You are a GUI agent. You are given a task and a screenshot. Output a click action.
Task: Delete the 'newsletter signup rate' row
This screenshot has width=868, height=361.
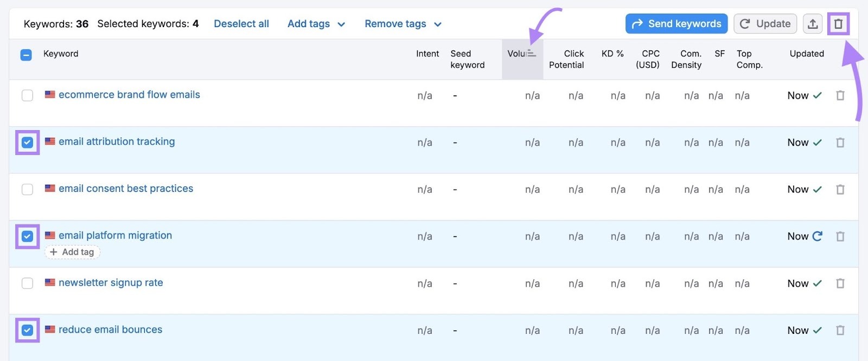[x=840, y=283]
